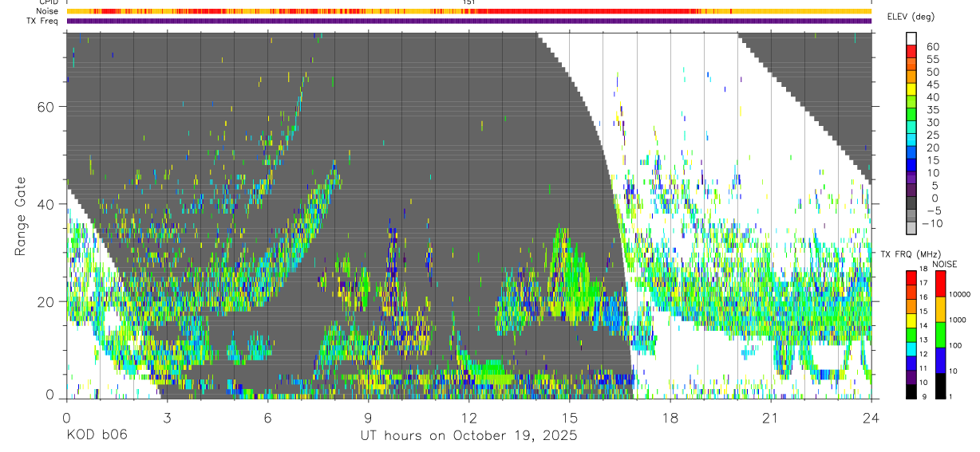Click the '21' tick on the UT hours axis
This screenshot has width=980, height=452.
770,417
